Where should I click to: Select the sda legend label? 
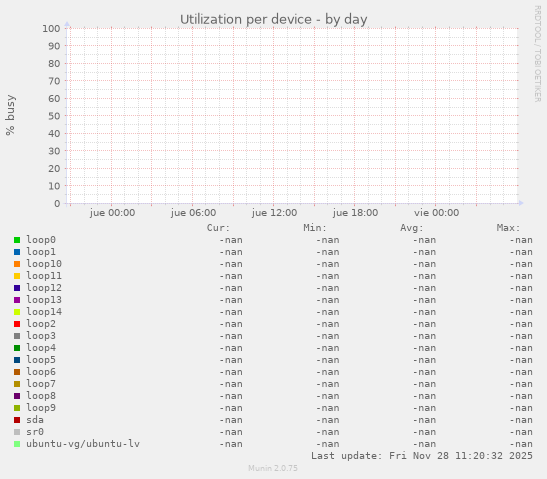click(x=35, y=420)
